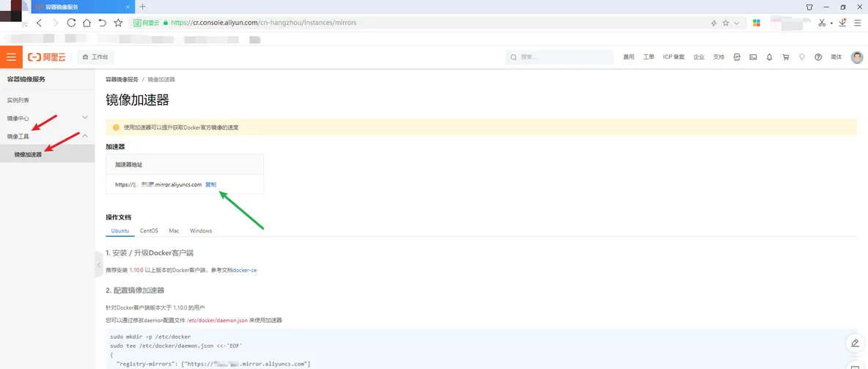Click the lightbulb tips icon
Screen dimensions: 868x369
point(801,57)
